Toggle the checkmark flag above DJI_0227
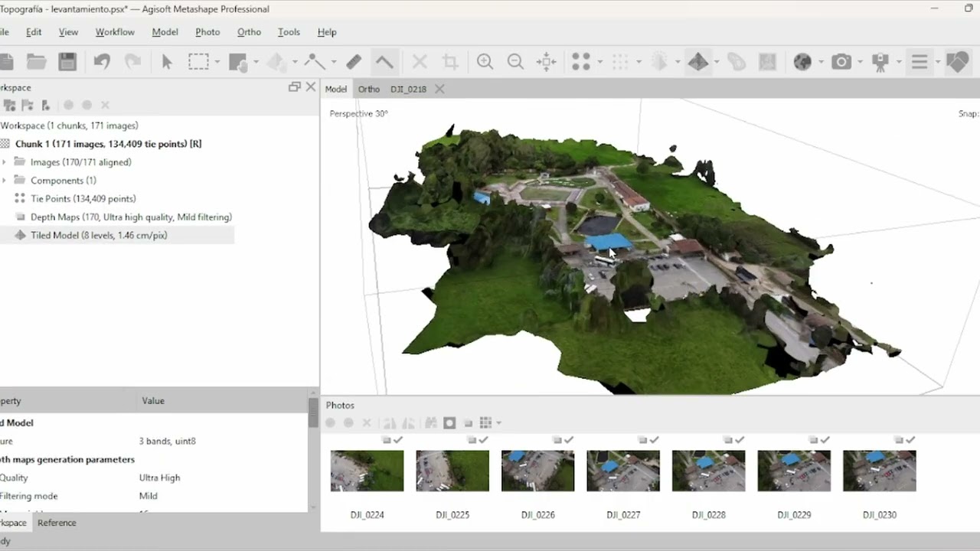The image size is (980, 551). point(655,440)
